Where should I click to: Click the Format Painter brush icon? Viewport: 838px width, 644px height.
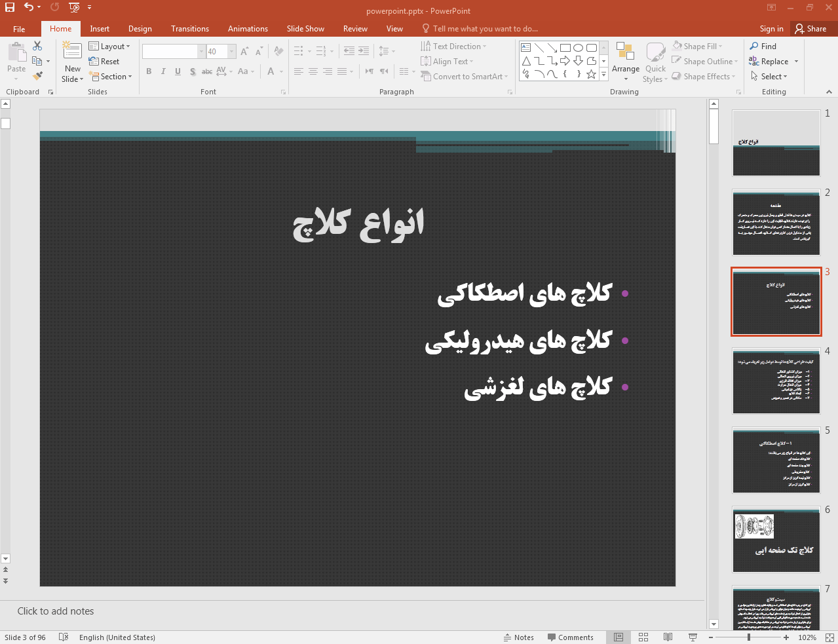click(37, 76)
